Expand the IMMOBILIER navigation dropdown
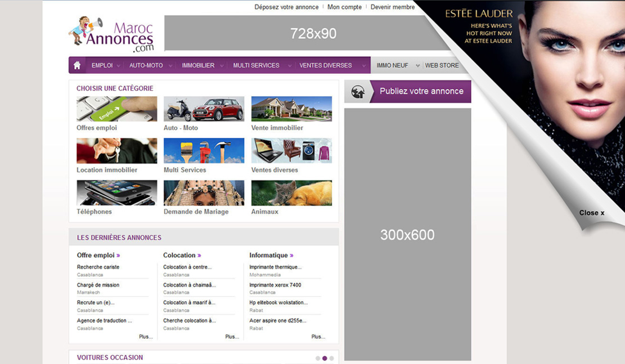The width and height of the screenshot is (625, 364). coord(201,65)
